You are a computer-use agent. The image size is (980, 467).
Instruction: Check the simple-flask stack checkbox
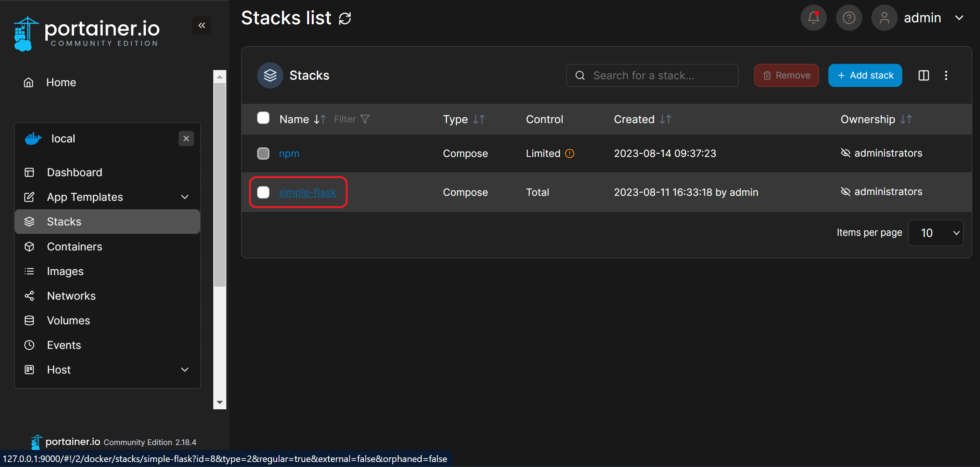[263, 192]
